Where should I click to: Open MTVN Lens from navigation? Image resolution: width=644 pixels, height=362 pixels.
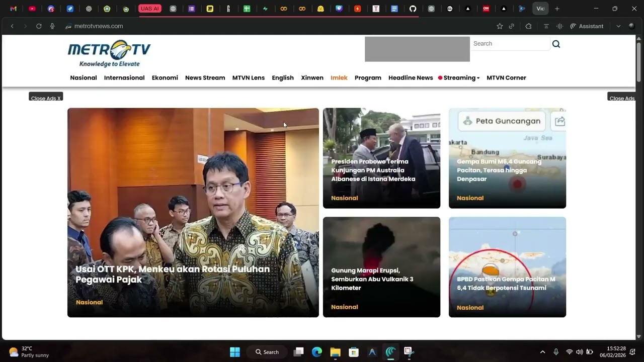click(x=249, y=78)
